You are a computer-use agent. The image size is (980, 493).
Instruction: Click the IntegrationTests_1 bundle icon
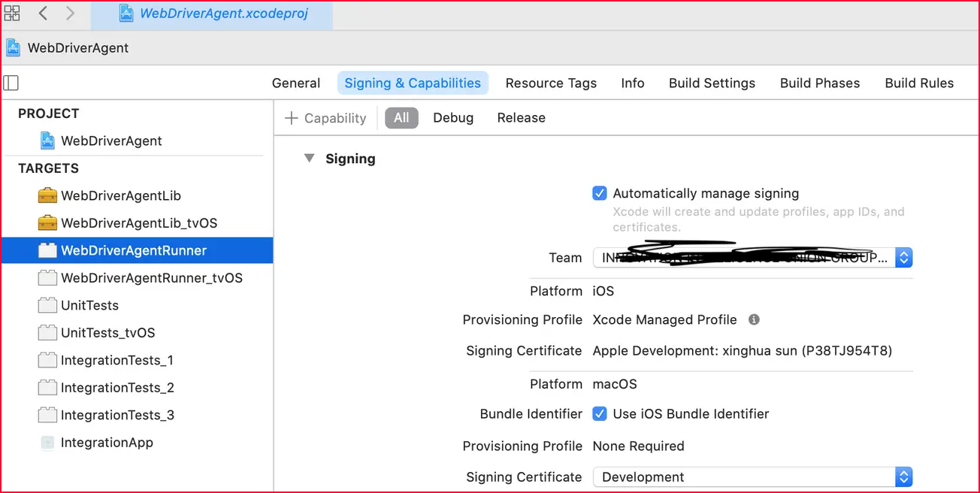point(47,360)
